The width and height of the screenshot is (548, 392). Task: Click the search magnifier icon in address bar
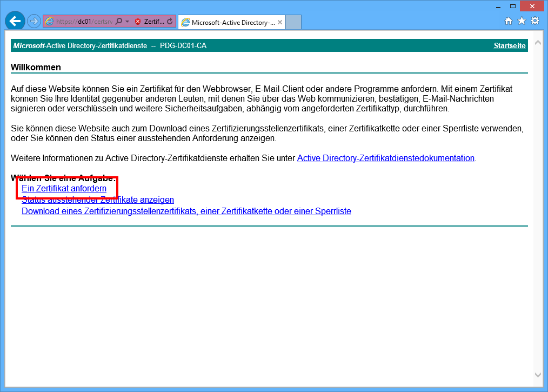(x=119, y=22)
